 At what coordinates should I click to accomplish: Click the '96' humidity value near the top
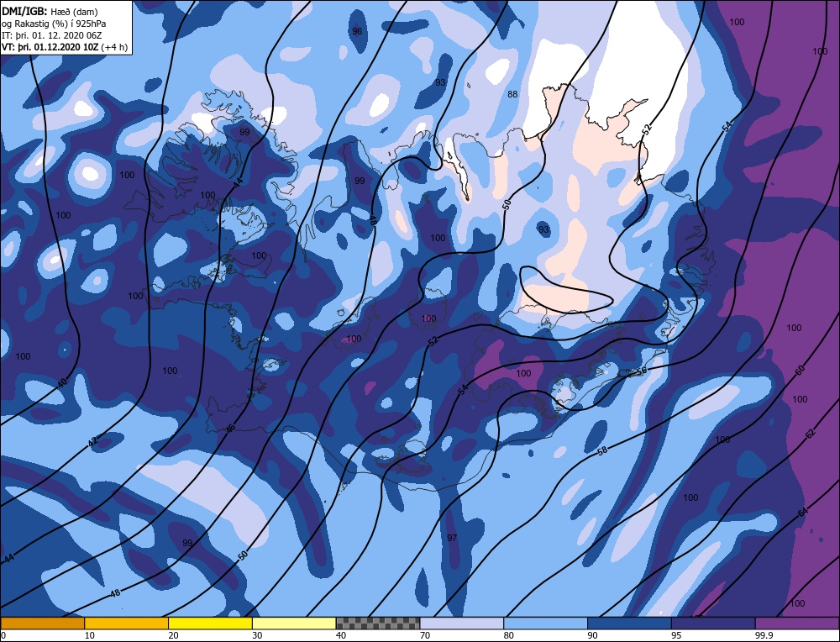[x=357, y=31]
